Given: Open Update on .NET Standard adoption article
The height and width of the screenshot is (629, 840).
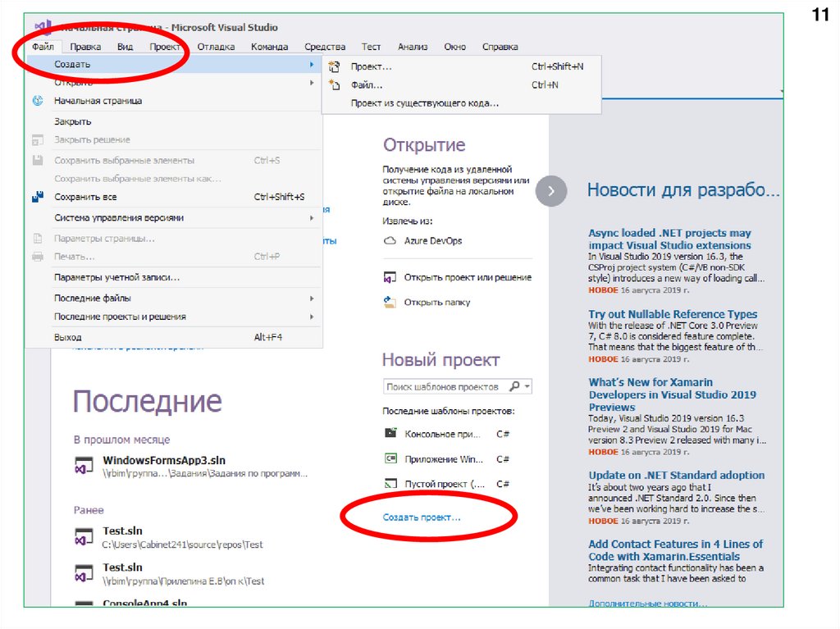Looking at the screenshot, I should (x=677, y=475).
